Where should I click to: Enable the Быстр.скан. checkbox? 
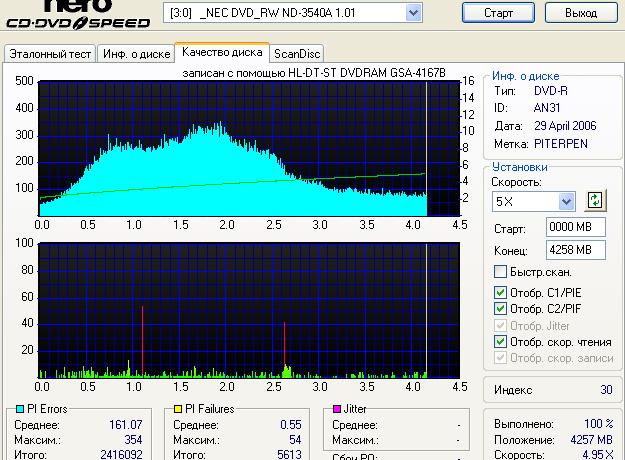[501, 272]
